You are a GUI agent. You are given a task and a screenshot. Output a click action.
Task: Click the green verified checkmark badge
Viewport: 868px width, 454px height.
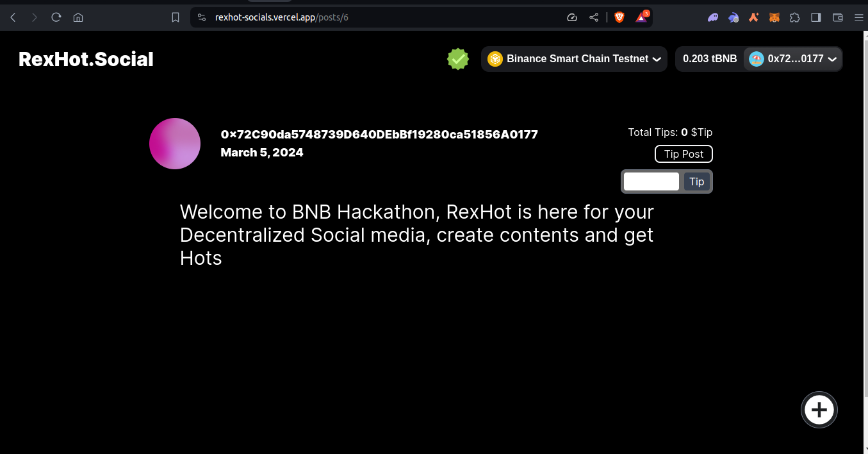(x=458, y=59)
